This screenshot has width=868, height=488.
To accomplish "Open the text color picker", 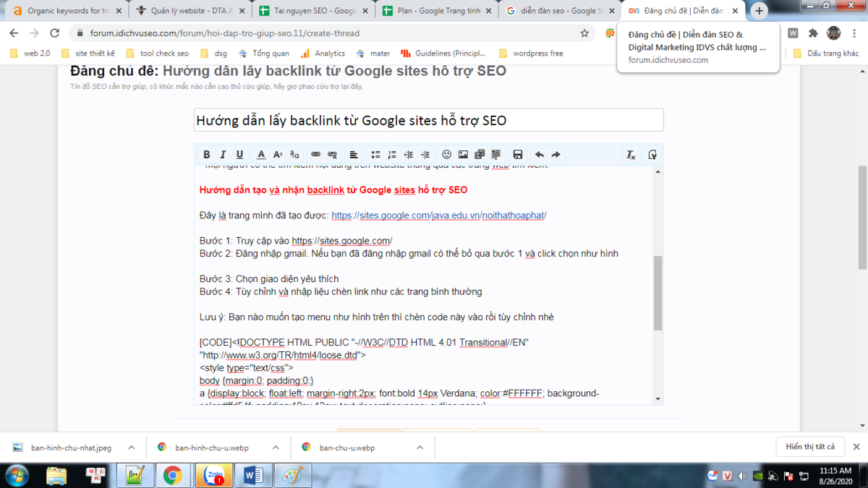I will pyautogui.click(x=261, y=155).
